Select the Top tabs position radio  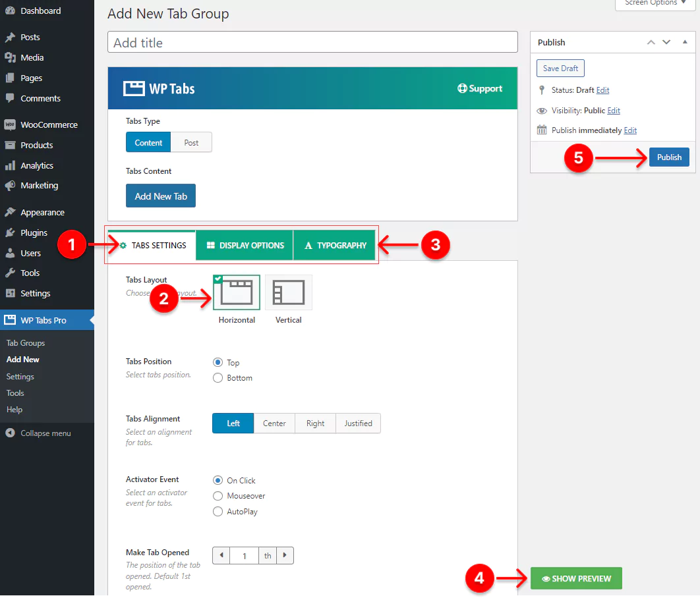tap(218, 362)
